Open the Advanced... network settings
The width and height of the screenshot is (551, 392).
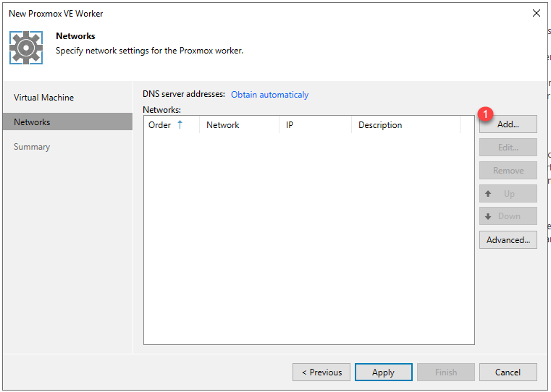pos(508,239)
